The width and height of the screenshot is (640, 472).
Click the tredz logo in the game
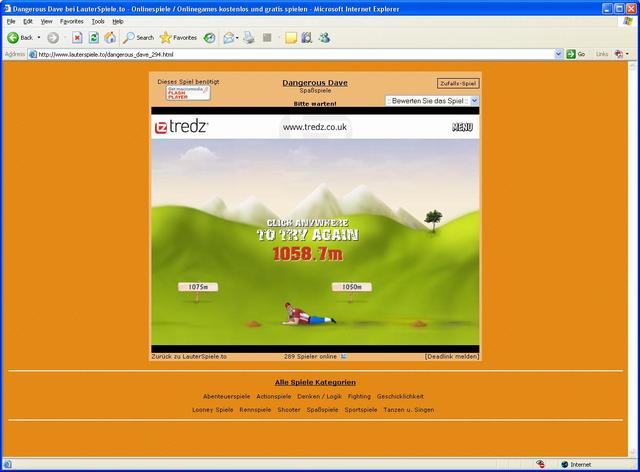(x=182, y=127)
